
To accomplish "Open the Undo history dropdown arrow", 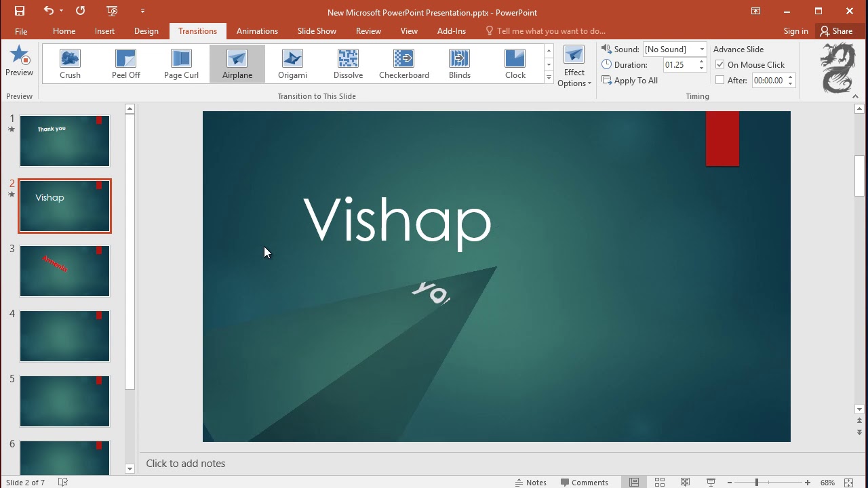I will (x=61, y=11).
